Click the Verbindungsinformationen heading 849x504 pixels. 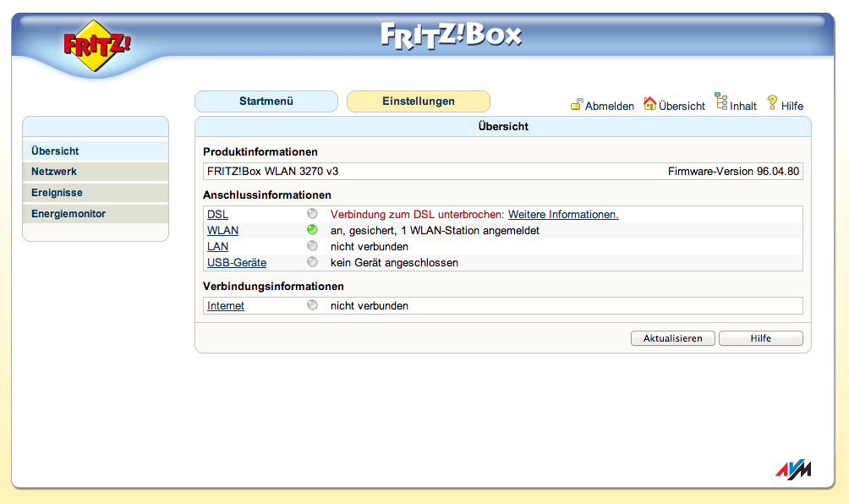click(x=273, y=287)
